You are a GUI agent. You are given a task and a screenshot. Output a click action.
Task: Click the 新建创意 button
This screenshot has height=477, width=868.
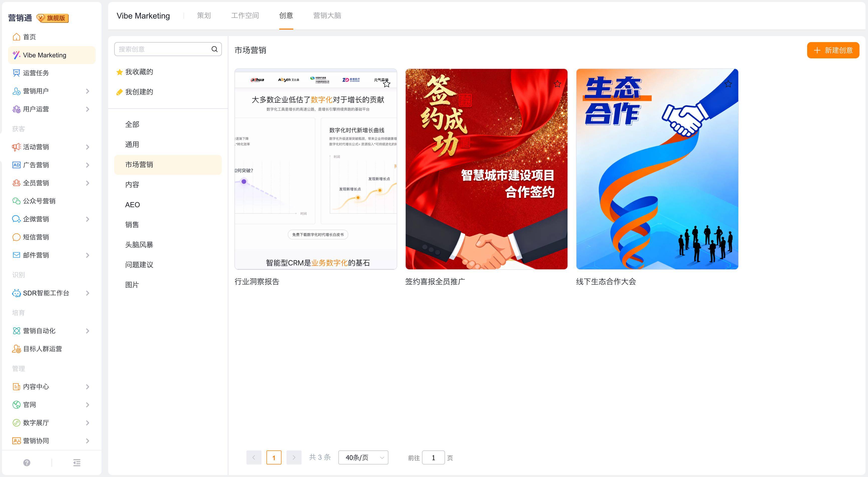[833, 50]
